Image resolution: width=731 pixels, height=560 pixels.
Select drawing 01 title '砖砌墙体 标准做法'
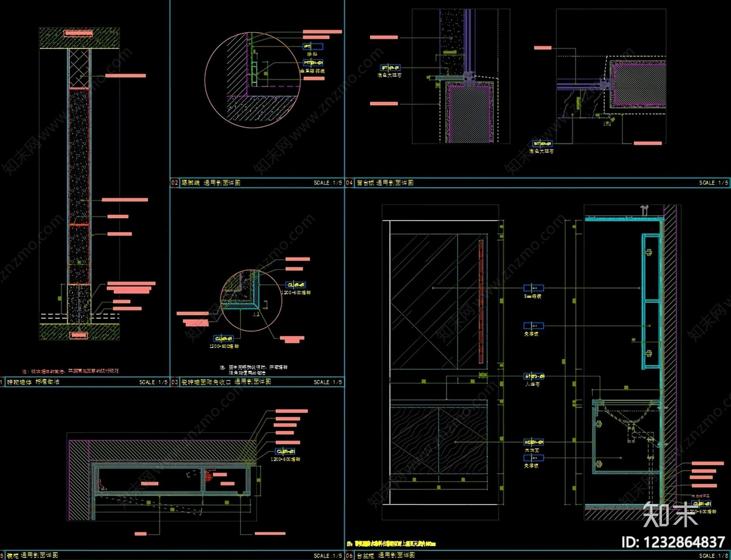click(33, 381)
